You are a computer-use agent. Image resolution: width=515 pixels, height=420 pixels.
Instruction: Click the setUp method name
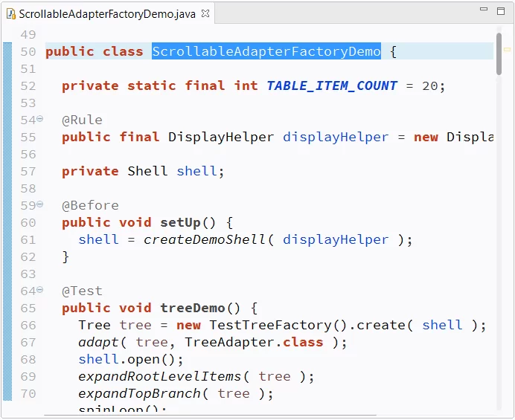(x=180, y=223)
